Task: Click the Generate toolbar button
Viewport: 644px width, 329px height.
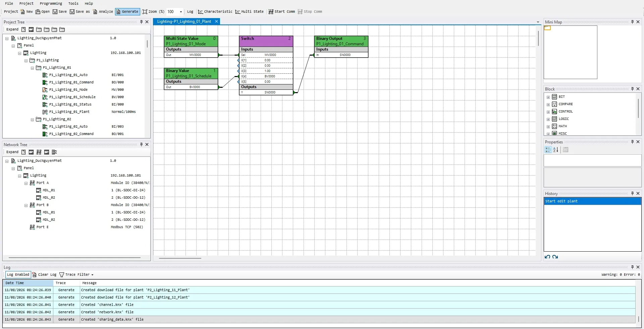Action: [127, 12]
